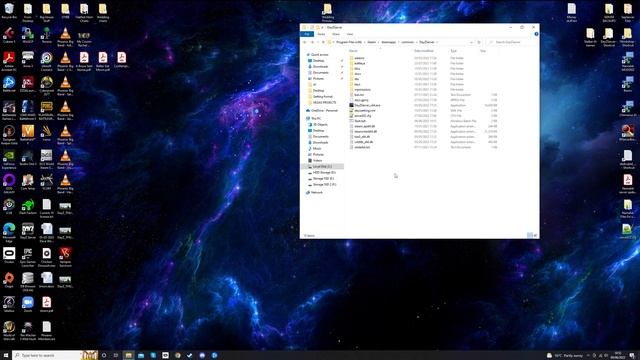Sort files by Name column header
The width and height of the screenshot is (640, 360).
(x=353, y=51)
